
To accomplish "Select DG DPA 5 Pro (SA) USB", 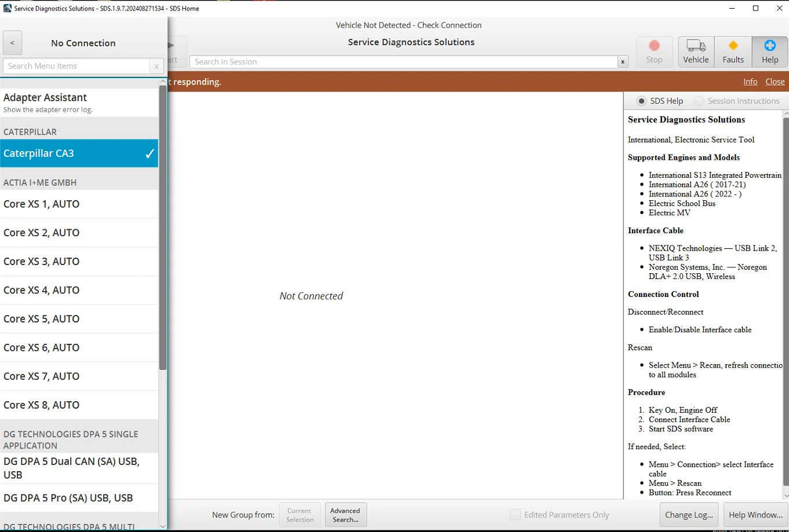I will click(x=79, y=498).
